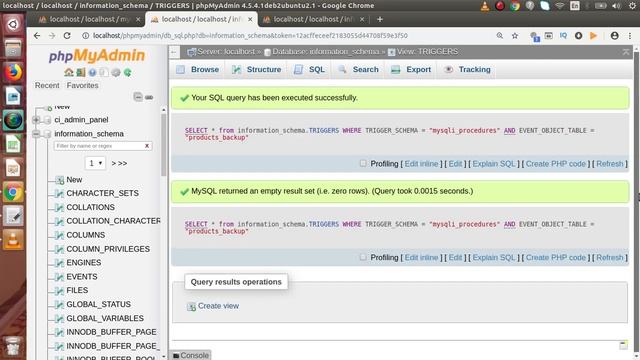Click the orange play extension icon

(x=593, y=36)
